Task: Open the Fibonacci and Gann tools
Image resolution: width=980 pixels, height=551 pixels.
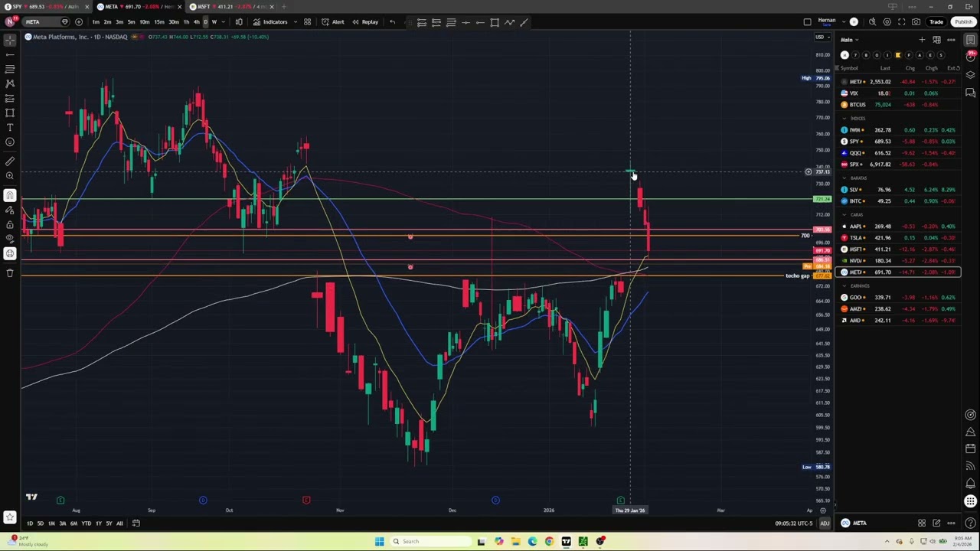Action: point(10,69)
